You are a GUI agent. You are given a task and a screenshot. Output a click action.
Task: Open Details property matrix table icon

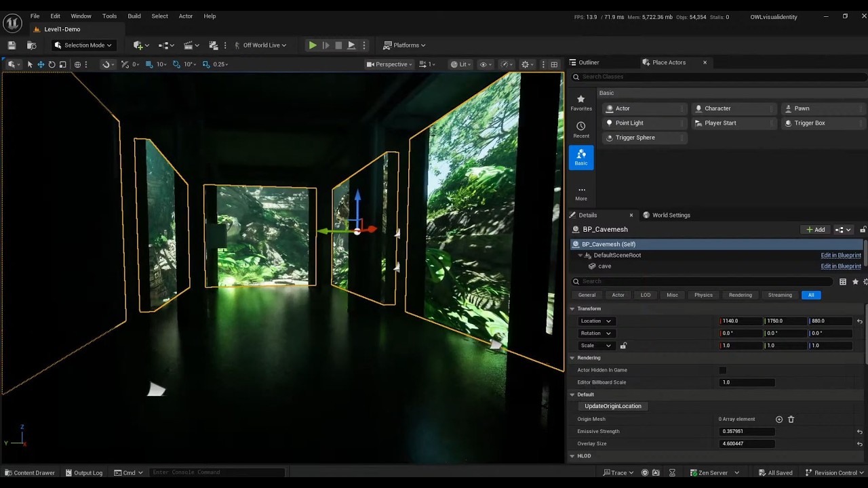click(843, 281)
